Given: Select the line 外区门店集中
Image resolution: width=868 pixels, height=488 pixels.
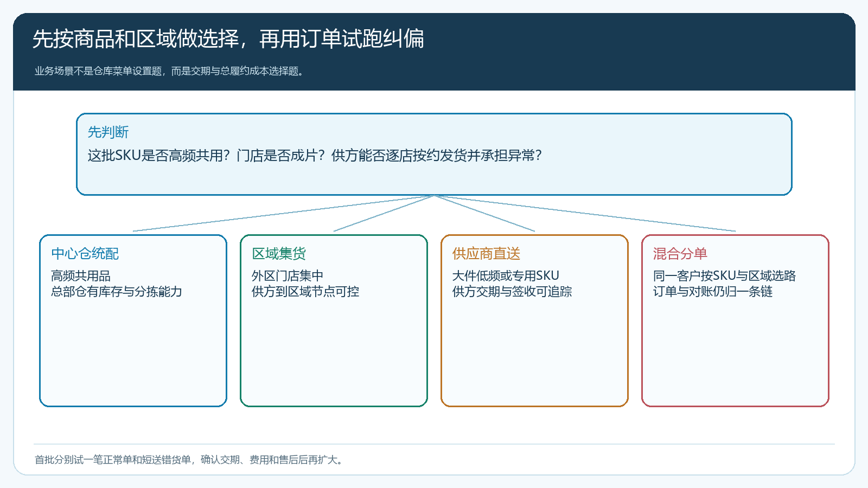Looking at the screenshot, I should coord(288,276).
